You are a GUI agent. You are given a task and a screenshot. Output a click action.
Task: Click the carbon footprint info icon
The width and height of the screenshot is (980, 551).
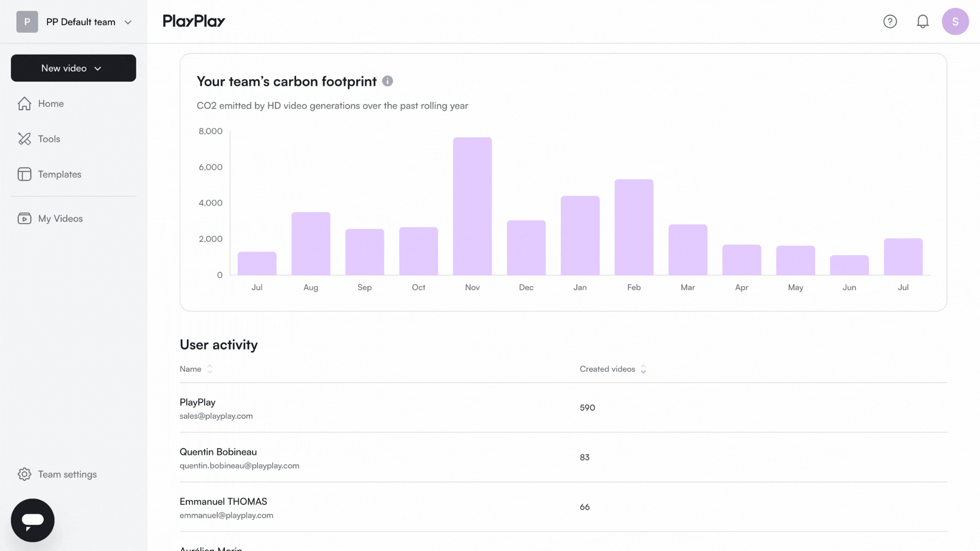(x=387, y=81)
